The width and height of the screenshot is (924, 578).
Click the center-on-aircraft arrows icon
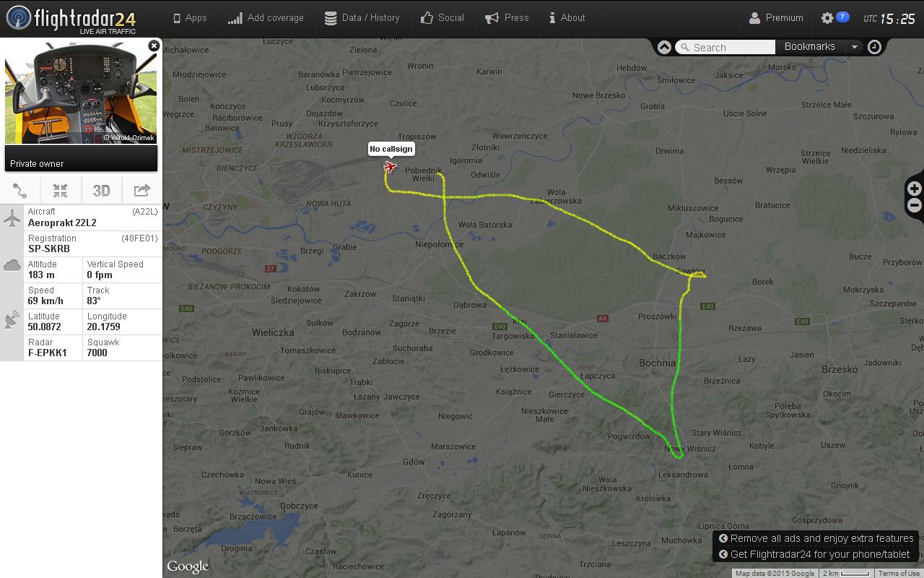[61, 191]
